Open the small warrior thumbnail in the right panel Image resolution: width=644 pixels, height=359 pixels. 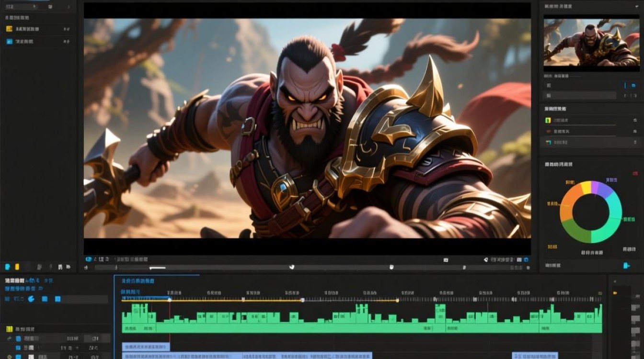(x=591, y=43)
